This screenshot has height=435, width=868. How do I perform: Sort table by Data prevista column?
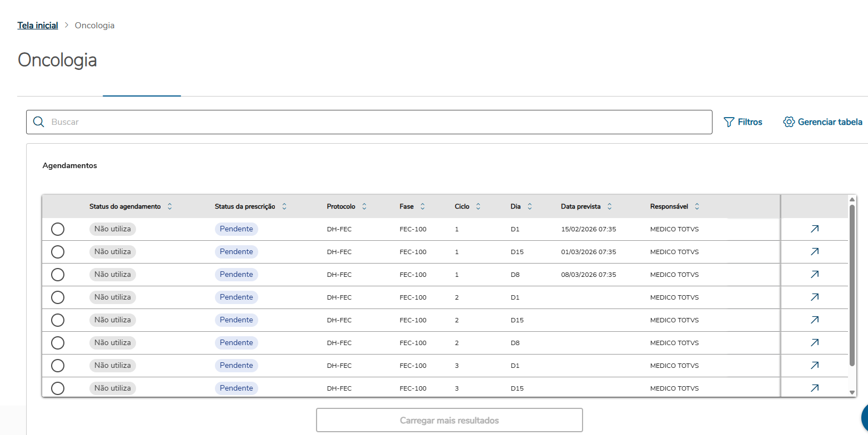tap(609, 206)
